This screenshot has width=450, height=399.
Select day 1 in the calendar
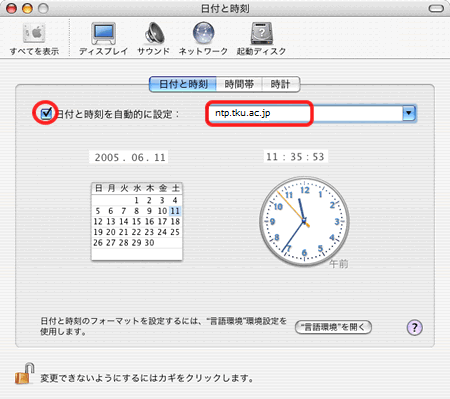click(x=136, y=200)
